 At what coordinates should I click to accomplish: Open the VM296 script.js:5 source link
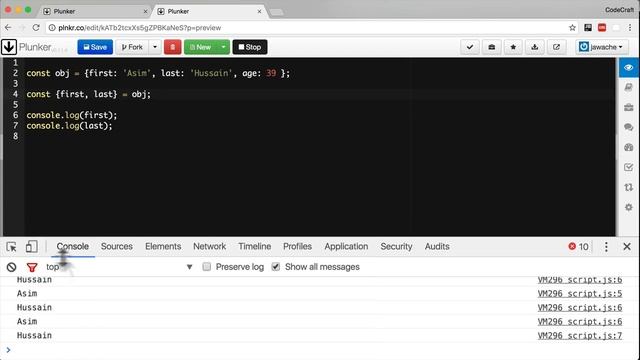[580, 293]
